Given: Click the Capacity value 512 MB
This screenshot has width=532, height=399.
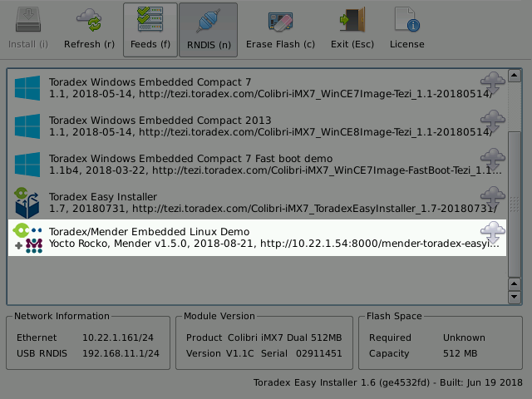Looking at the screenshot, I should click(460, 353).
